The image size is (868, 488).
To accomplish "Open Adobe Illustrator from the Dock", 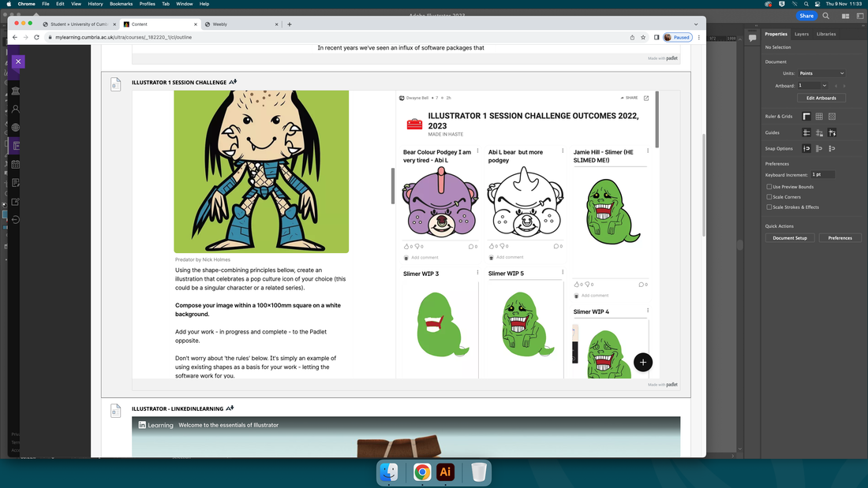I will coord(445,472).
